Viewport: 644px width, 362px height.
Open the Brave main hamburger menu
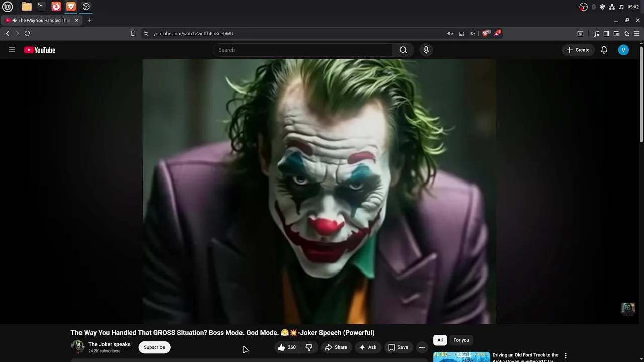pyautogui.click(x=636, y=34)
